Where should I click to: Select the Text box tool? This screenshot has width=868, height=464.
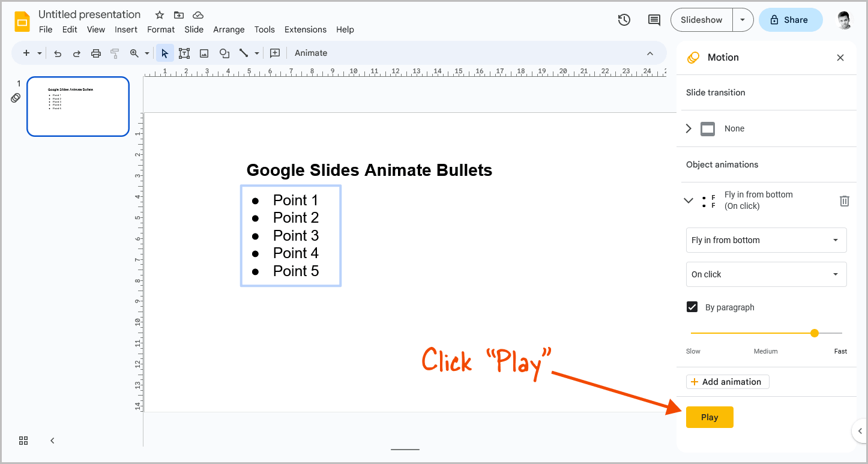click(x=184, y=53)
